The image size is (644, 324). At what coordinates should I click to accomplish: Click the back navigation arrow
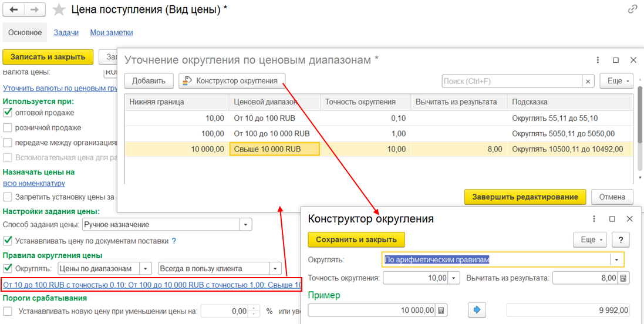pyautogui.click(x=14, y=10)
